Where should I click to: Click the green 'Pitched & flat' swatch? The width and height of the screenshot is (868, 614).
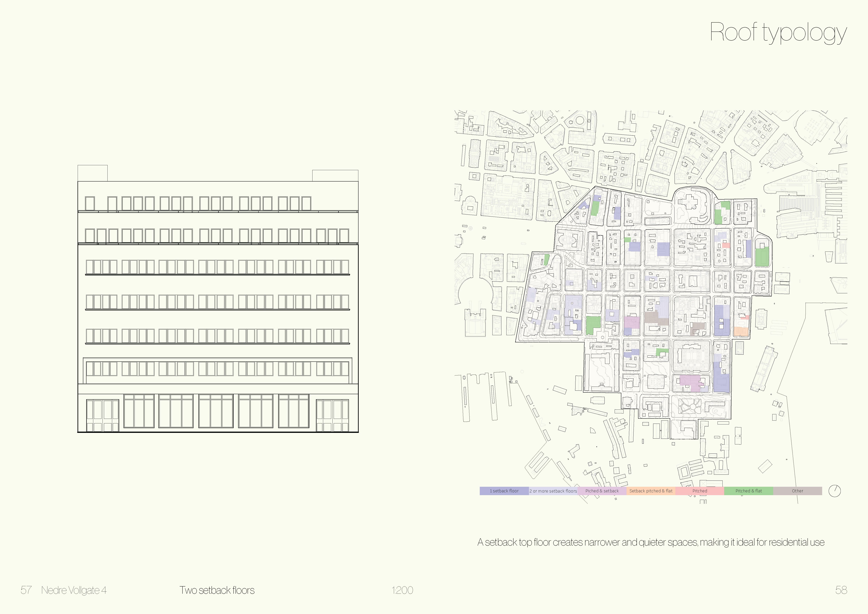pos(748,491)
